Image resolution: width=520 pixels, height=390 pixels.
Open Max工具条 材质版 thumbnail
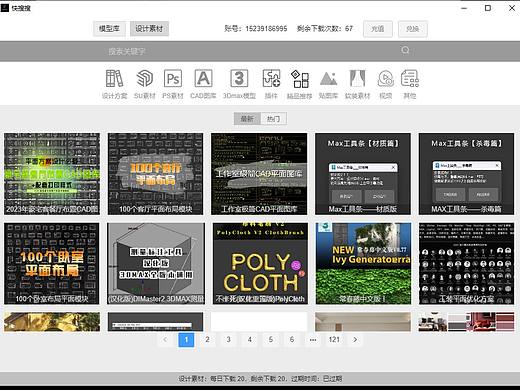363,174
